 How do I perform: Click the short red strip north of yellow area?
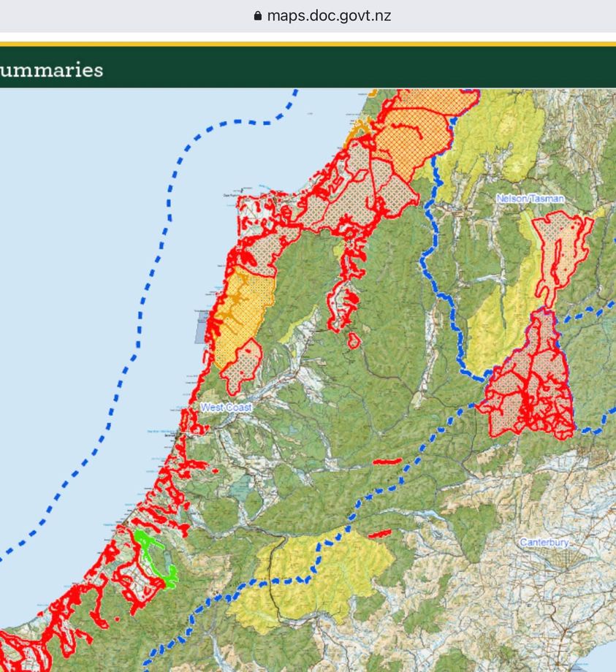tap(387, 461)
